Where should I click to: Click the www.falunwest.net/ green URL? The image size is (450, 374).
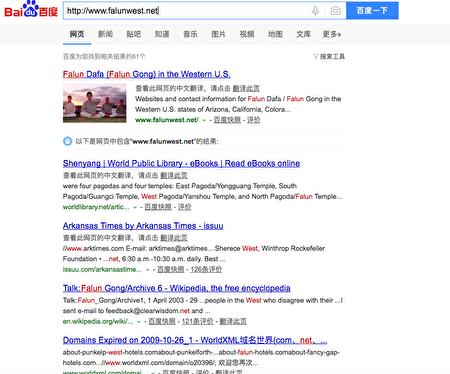[167, 120]
